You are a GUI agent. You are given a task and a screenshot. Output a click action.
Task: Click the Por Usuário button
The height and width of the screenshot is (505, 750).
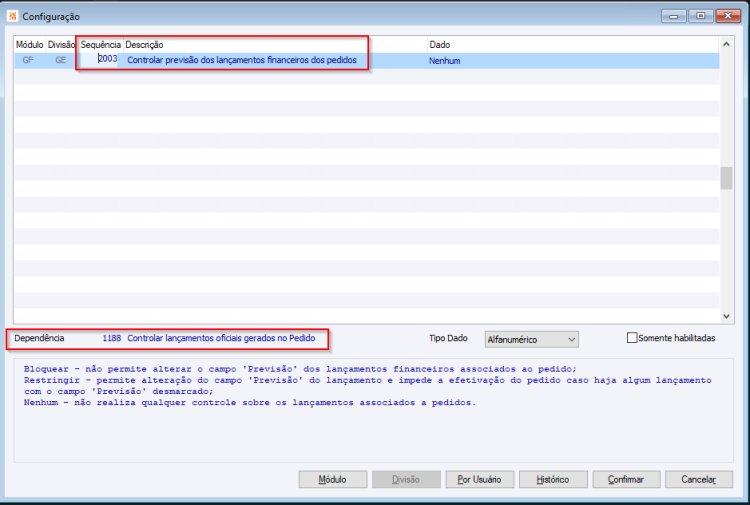click(x=480, y=479)
